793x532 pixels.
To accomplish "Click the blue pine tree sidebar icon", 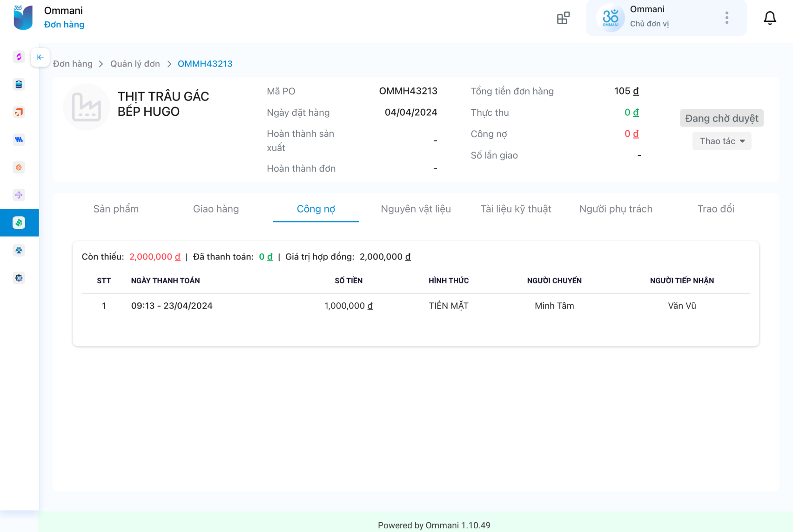I will [x=19, y=251].
